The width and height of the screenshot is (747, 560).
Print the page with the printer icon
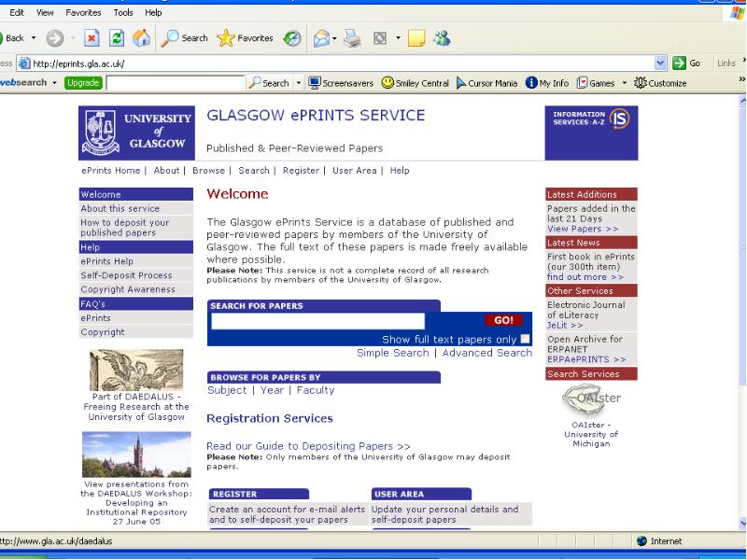[x=353, y=38]
